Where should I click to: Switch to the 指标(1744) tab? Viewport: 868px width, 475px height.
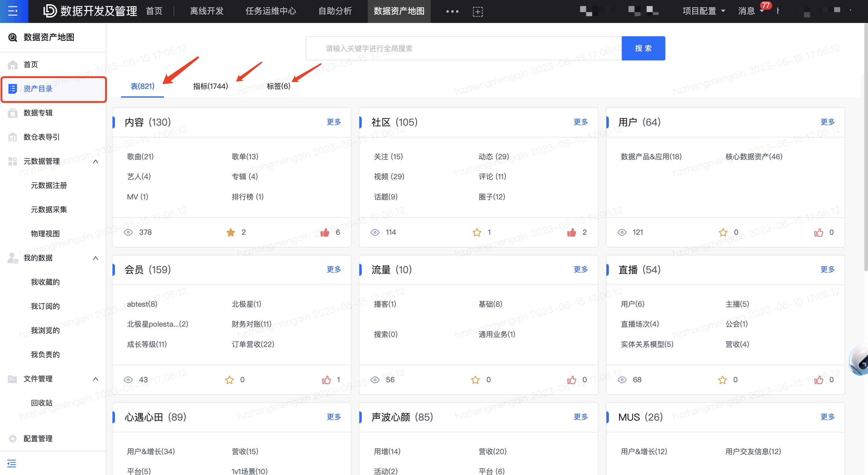[x=210, y=86]
